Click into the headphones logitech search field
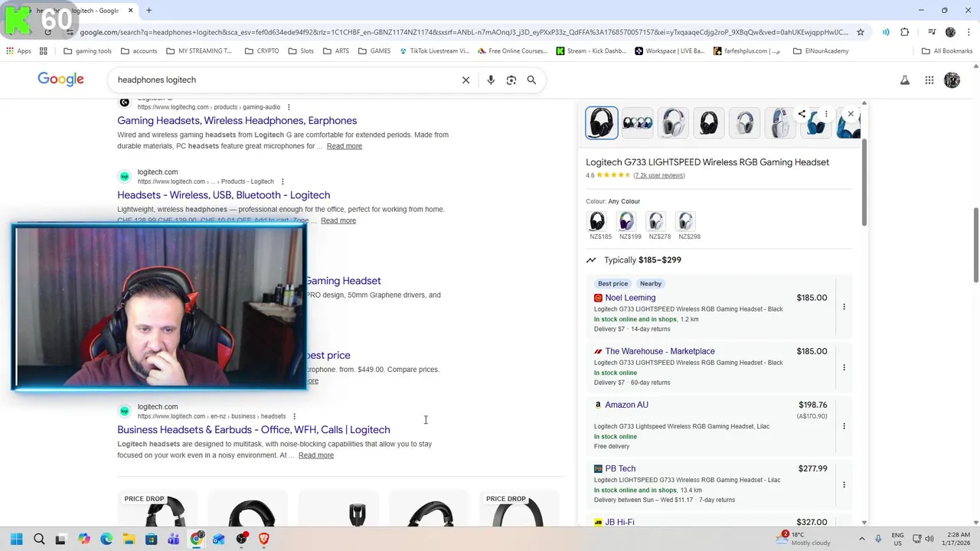This screenshot has width=980, height=551. 283,80
